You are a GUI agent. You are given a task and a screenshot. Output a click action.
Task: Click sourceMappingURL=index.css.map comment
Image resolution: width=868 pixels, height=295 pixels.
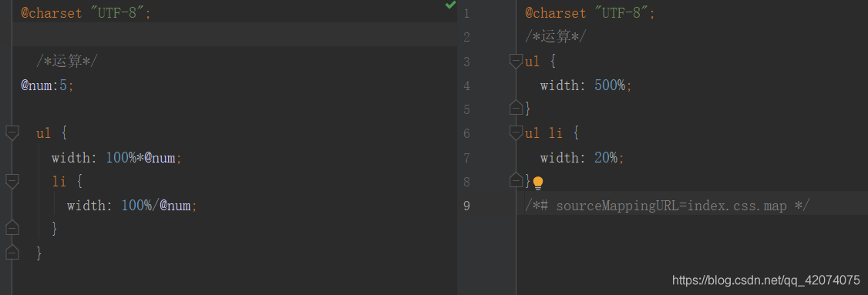tap(668, 206)
